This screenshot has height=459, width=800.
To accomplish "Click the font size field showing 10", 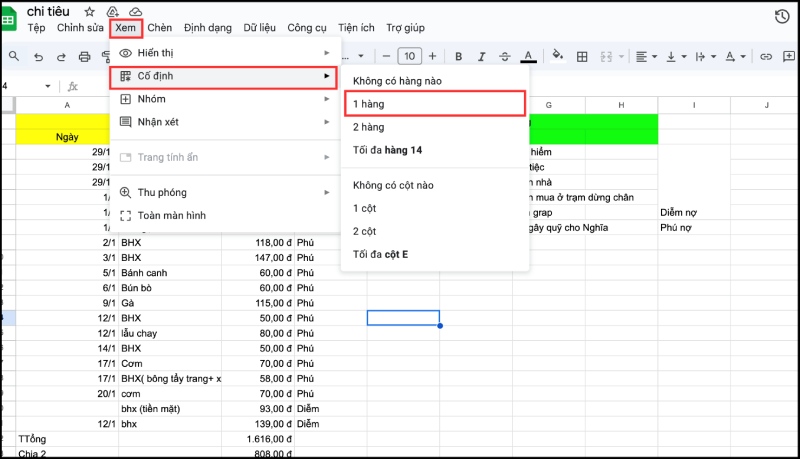I will click(410, 56).
